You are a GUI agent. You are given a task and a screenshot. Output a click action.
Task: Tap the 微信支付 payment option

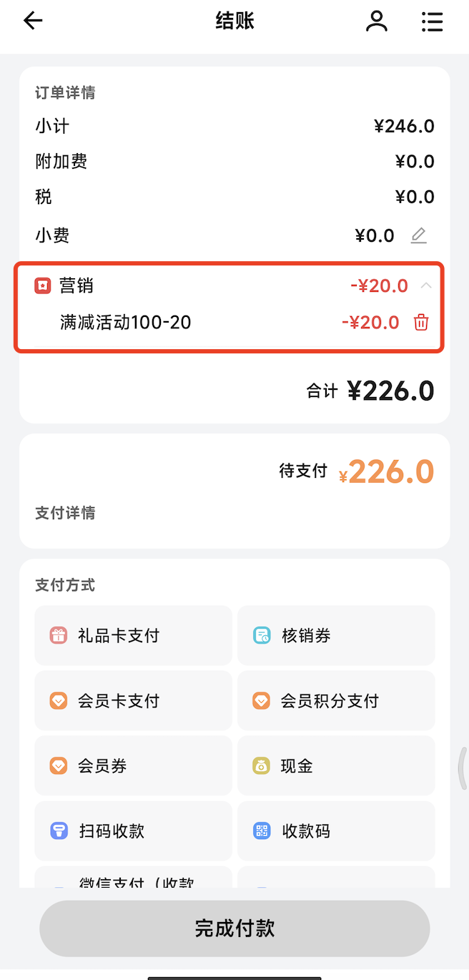tap(134, 879)
